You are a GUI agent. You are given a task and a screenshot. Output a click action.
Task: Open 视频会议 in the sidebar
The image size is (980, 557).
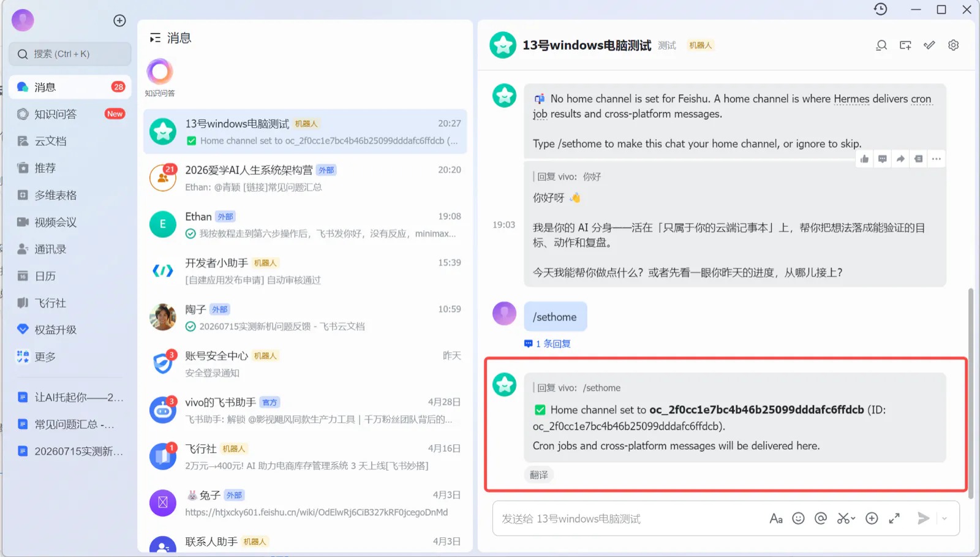tap(70, 222)
